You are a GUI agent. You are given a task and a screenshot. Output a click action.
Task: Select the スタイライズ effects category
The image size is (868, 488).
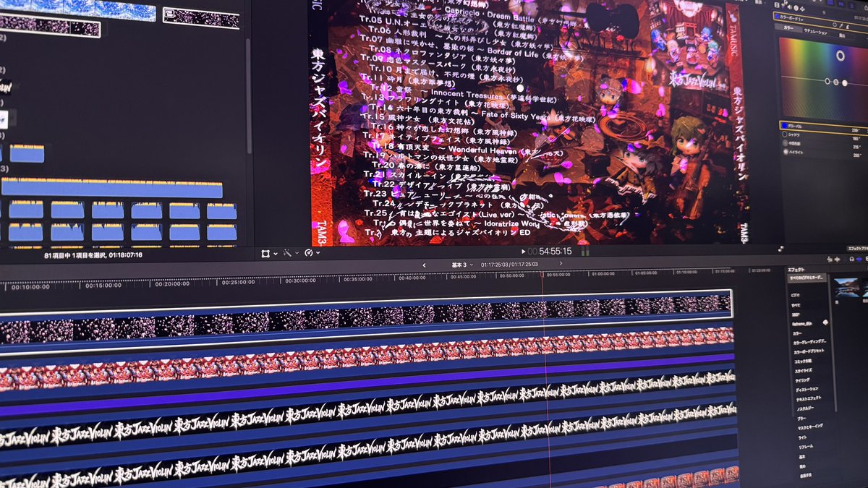[804, 369]
